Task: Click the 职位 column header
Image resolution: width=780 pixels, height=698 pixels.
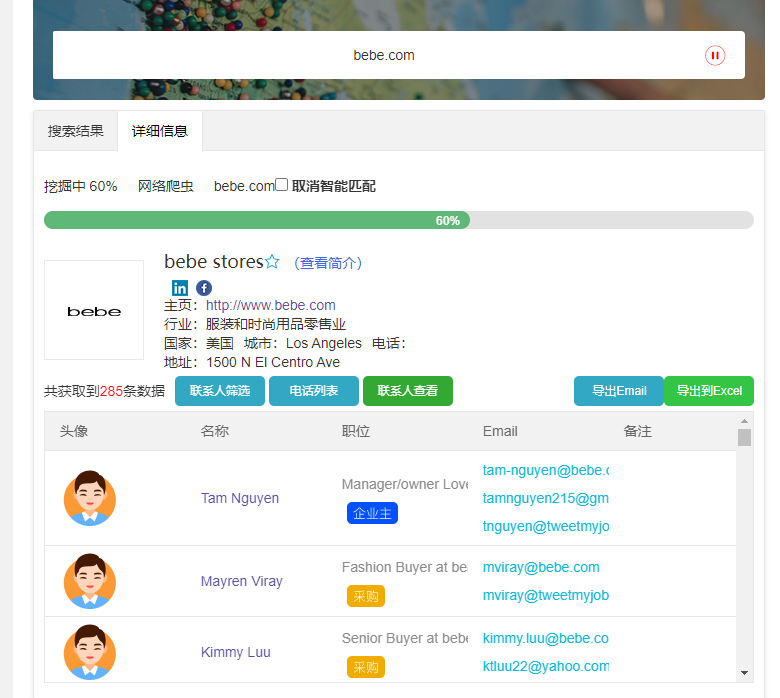Action: coord(356,431)
